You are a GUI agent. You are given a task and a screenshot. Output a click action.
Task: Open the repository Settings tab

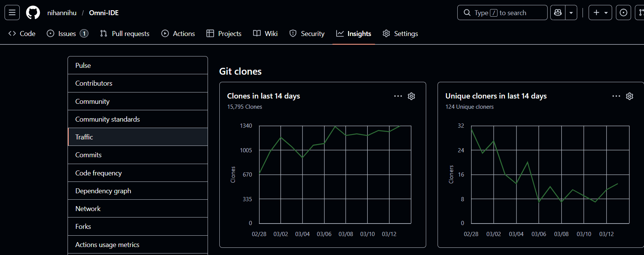click(x=400, y=33)
